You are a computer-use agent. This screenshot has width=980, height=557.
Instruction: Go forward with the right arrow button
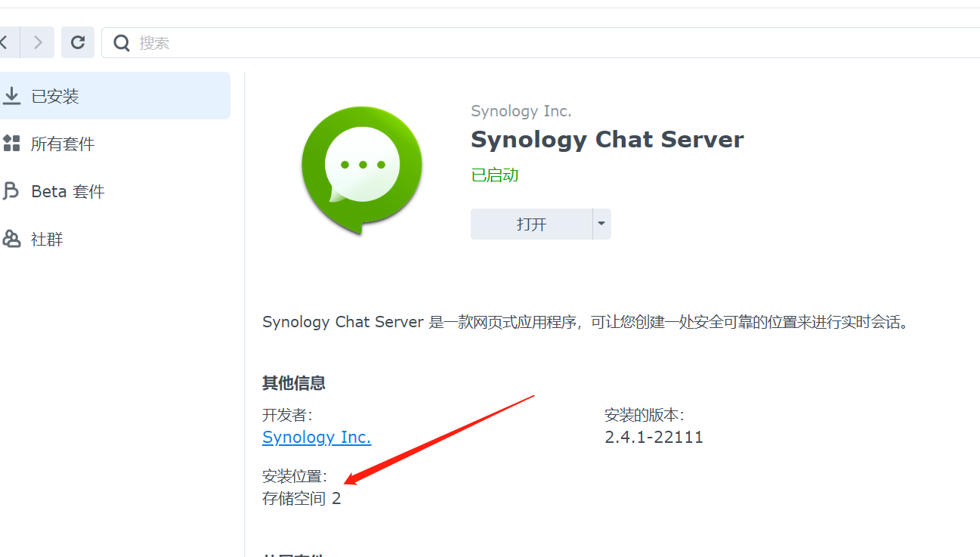point(37,42)
